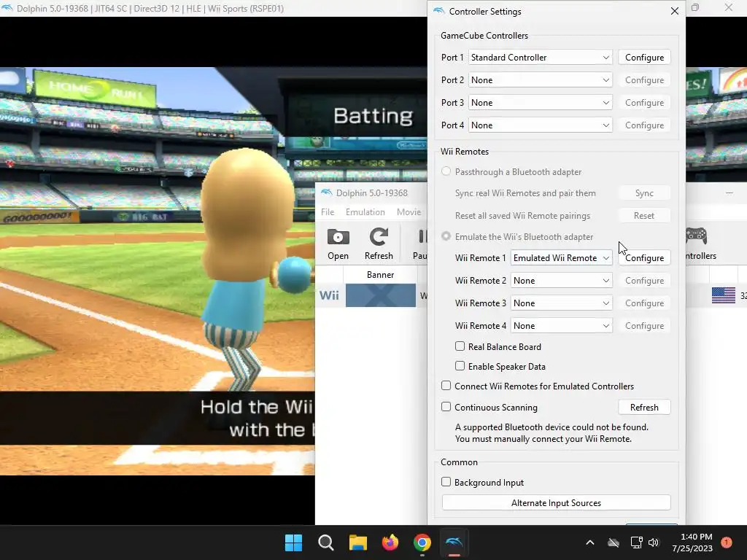
Task: Open the Windows Start menu
Action: tap(293, 542)
